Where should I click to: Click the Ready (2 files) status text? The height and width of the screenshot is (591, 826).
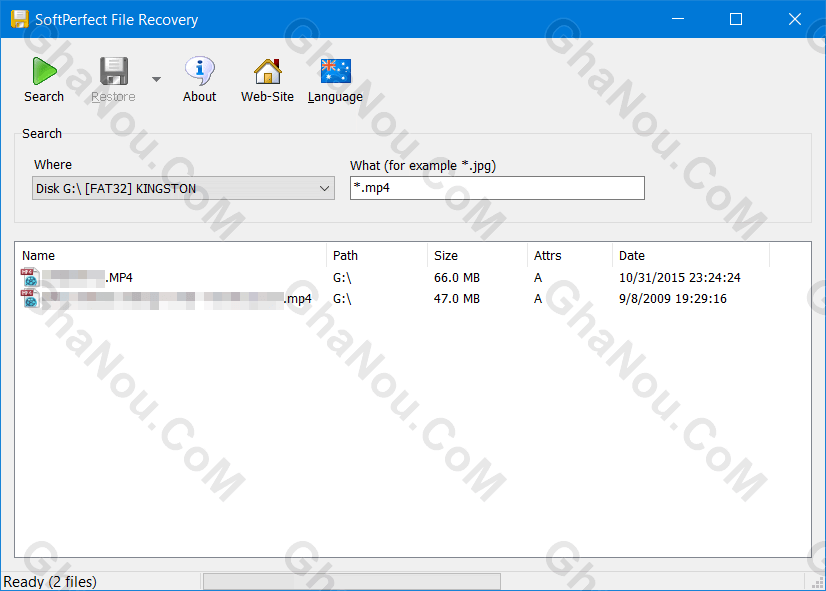(x=50, y=582)
